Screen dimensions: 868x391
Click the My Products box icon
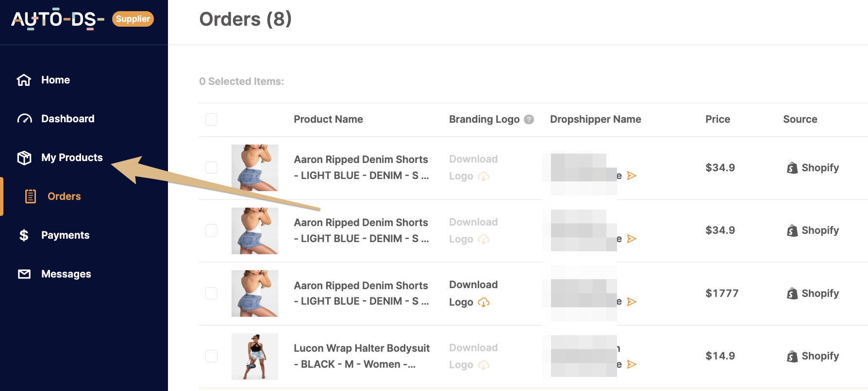pos(24,158)
